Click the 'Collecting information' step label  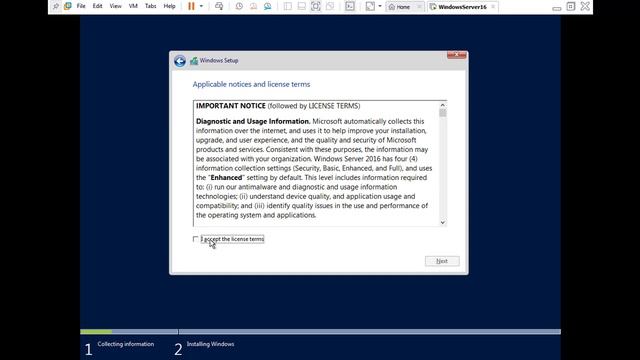tap(126, 344)
